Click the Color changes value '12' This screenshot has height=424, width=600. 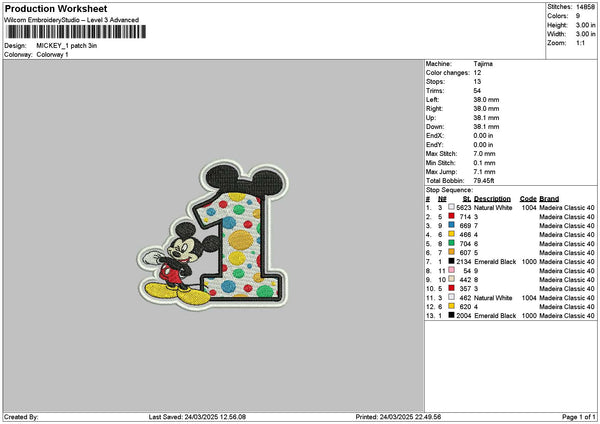click(x=477, y=73)
